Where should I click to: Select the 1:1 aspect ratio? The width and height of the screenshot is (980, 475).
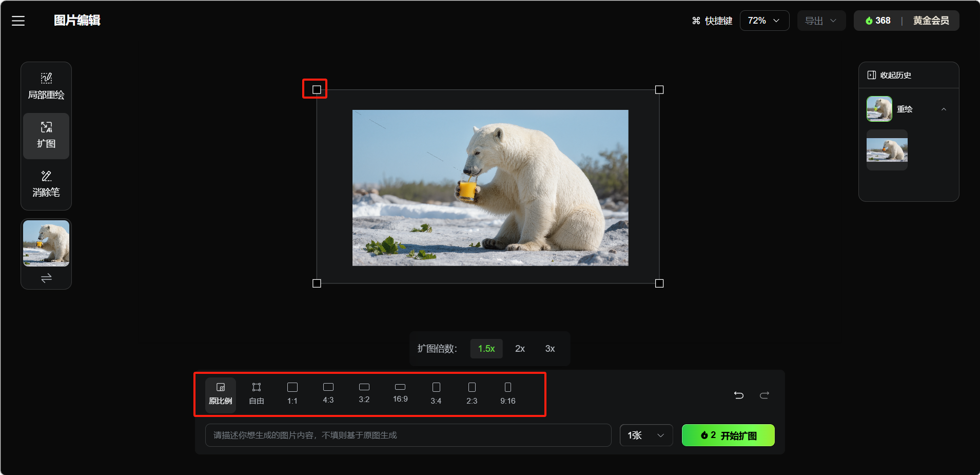pos(292,394)
